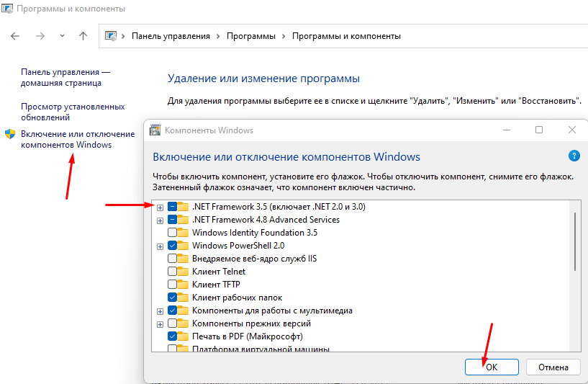Click the Компоненты Windows dialog title icon

point(155,130)
